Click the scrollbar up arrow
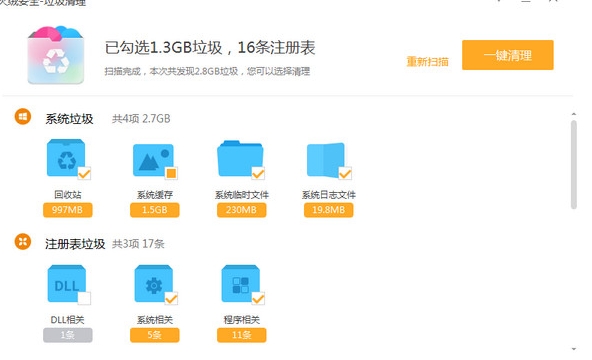Image resolution: width=592 pixels, height=360 pixels. [574, 114]
